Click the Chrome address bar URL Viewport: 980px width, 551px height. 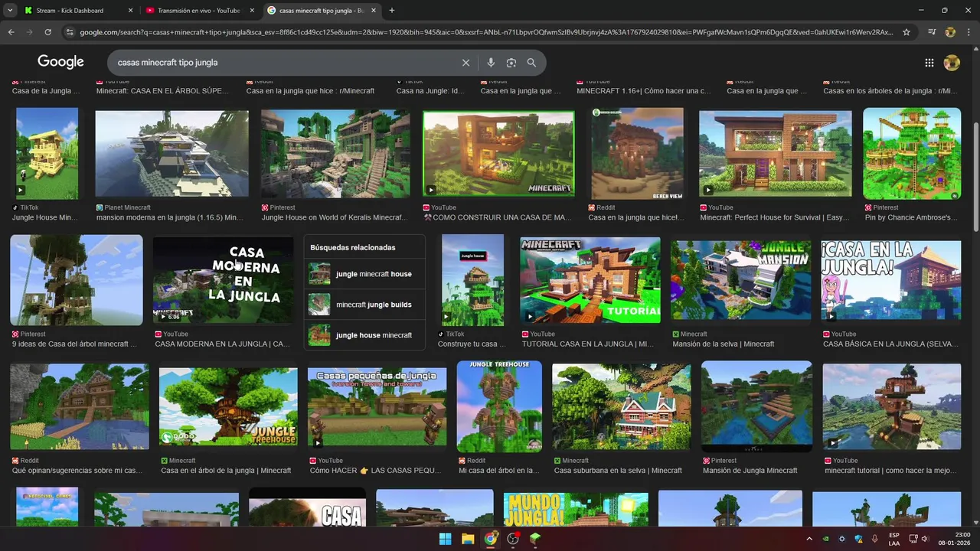[486, 32]
